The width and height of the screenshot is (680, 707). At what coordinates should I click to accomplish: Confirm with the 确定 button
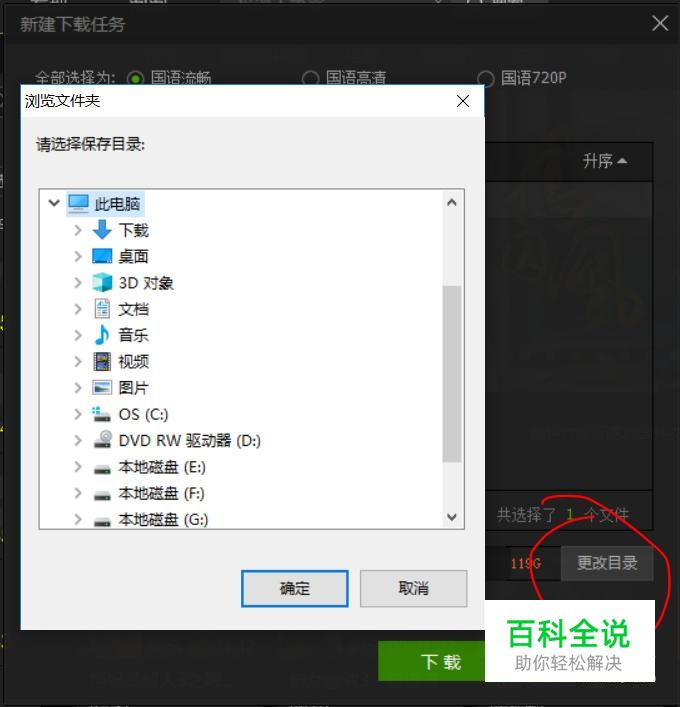294,588
